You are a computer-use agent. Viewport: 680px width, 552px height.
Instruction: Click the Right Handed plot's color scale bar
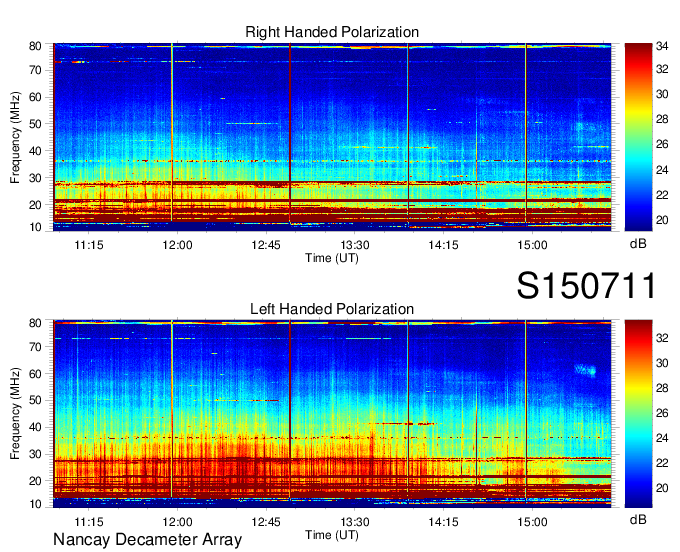(638, 137)
